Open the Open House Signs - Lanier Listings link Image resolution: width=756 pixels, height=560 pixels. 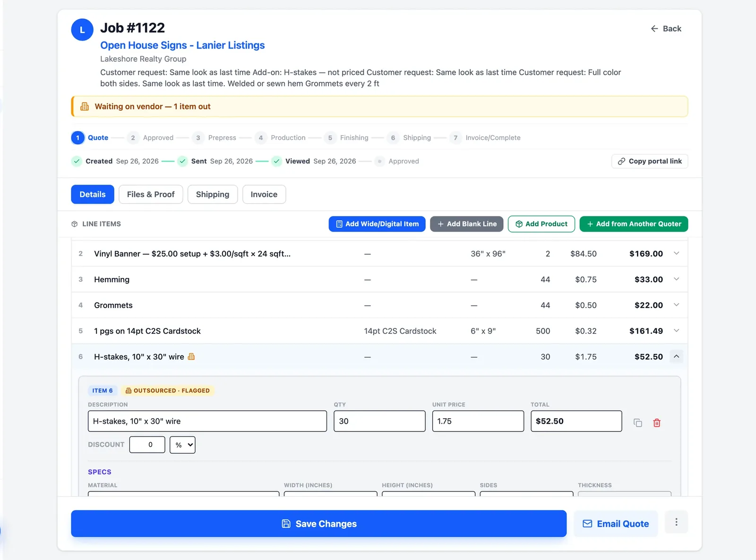coord(182,45)
